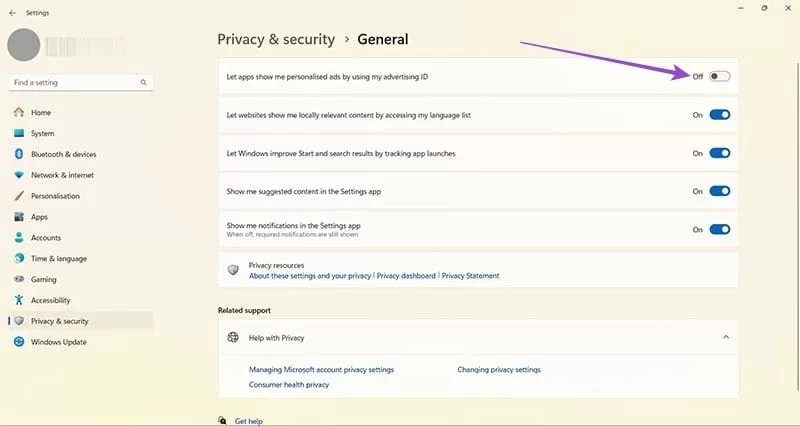Click the Find a setting search box
Screen dimensions: 800x426
tap(75, 82)
